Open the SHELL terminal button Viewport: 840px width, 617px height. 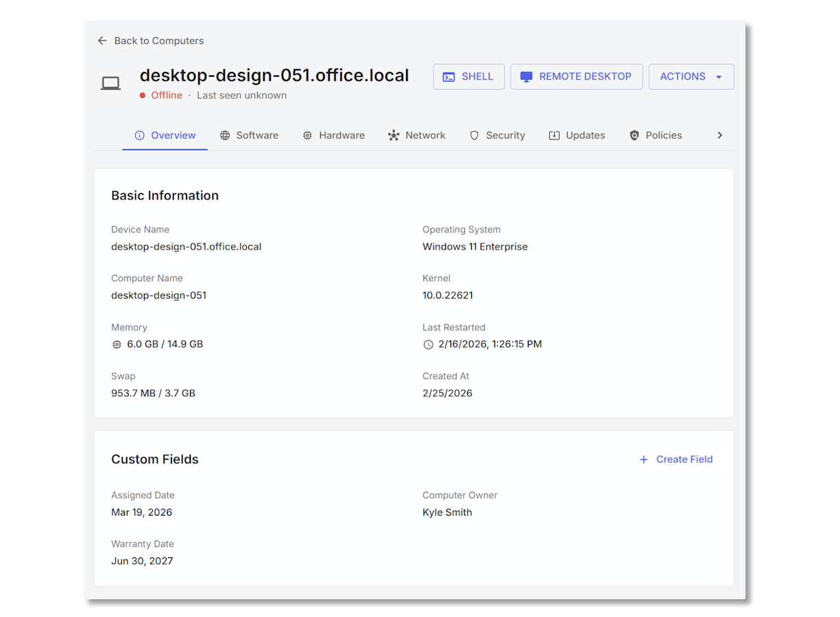point(469,77)
